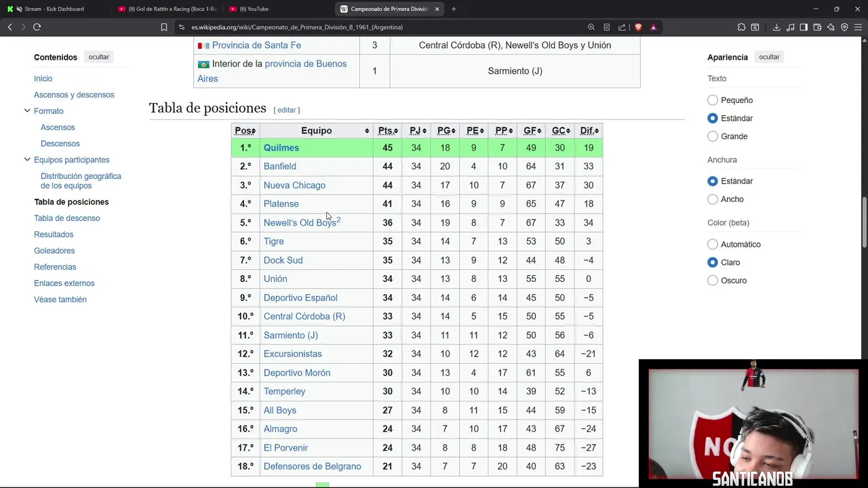Screen dimensions: 868x488
Task: Select Claro color mode
Action: pos(713,262)
